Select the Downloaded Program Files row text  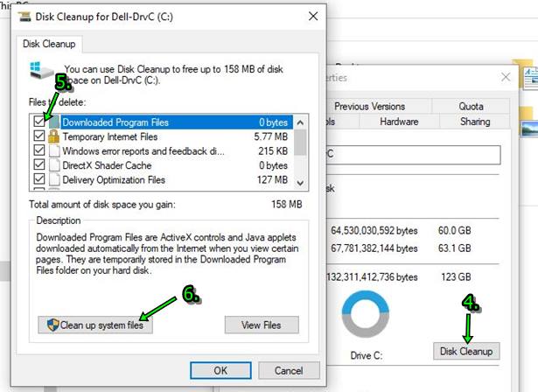(x=115, y=122)
